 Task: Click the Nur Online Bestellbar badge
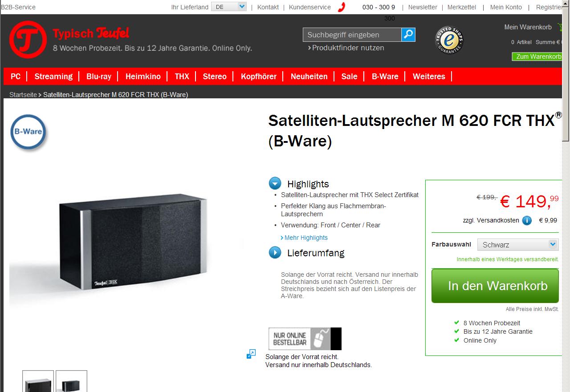(x=305, y=339)
